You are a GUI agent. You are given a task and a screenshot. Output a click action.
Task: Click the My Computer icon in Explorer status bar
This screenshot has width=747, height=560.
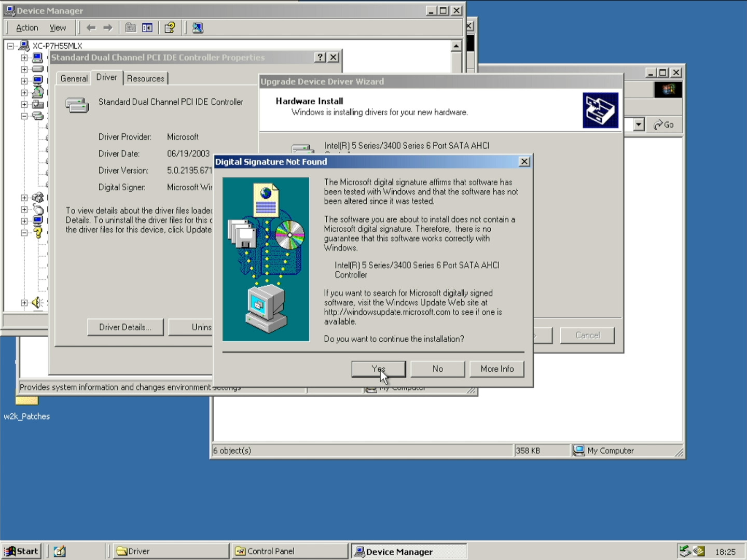pyautogui.click(x=579, y=451)
